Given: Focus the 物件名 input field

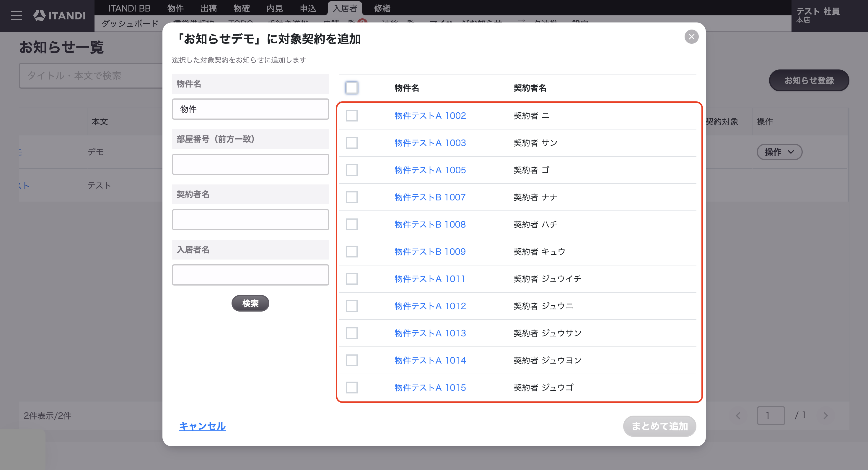Looking at the screenshot, I should (250, 109).
